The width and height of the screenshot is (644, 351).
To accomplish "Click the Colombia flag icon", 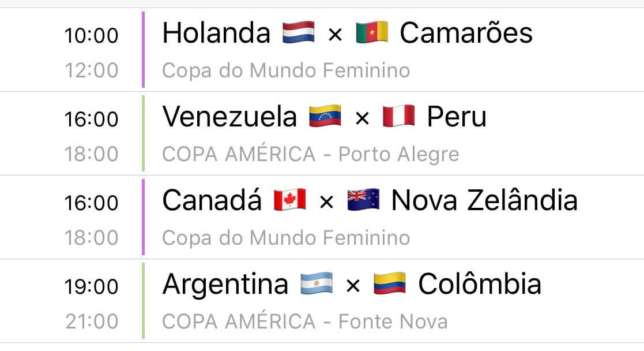I will click(389, 283).
